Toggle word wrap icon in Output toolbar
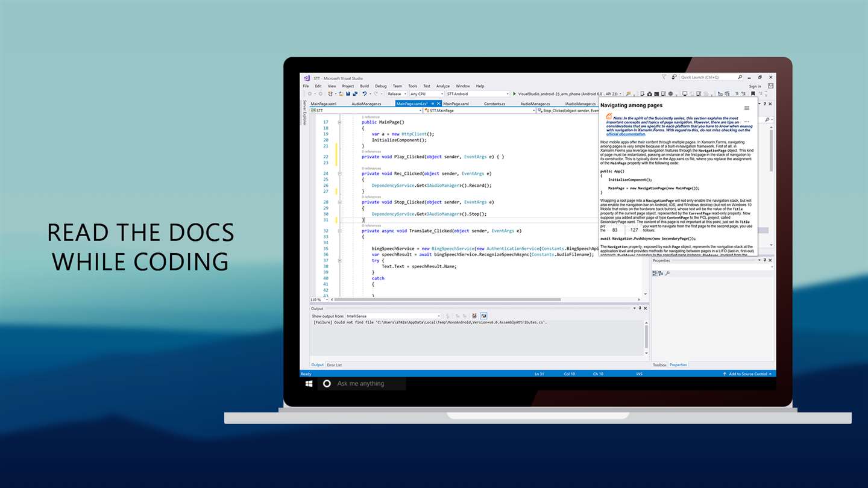 point(483,316)
